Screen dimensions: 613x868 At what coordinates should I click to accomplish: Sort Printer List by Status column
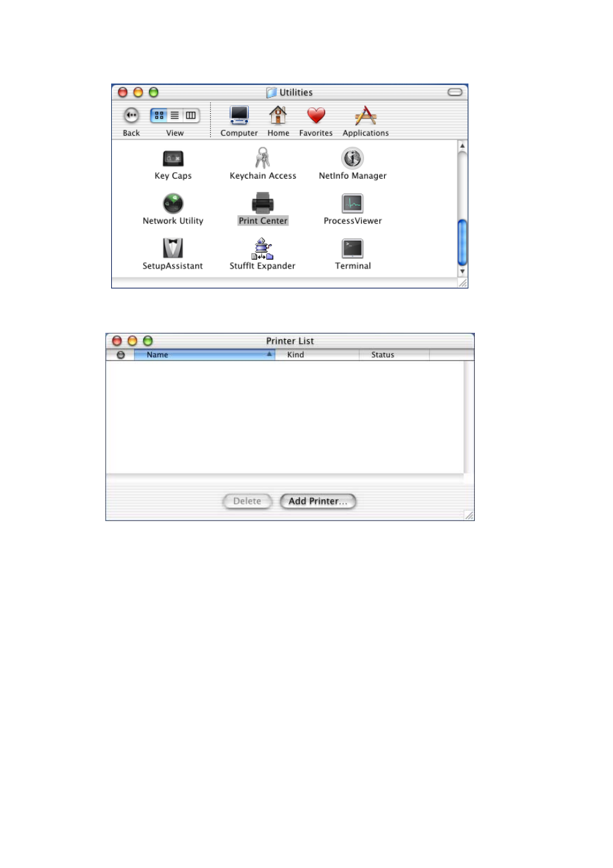[x=394, y=355]
